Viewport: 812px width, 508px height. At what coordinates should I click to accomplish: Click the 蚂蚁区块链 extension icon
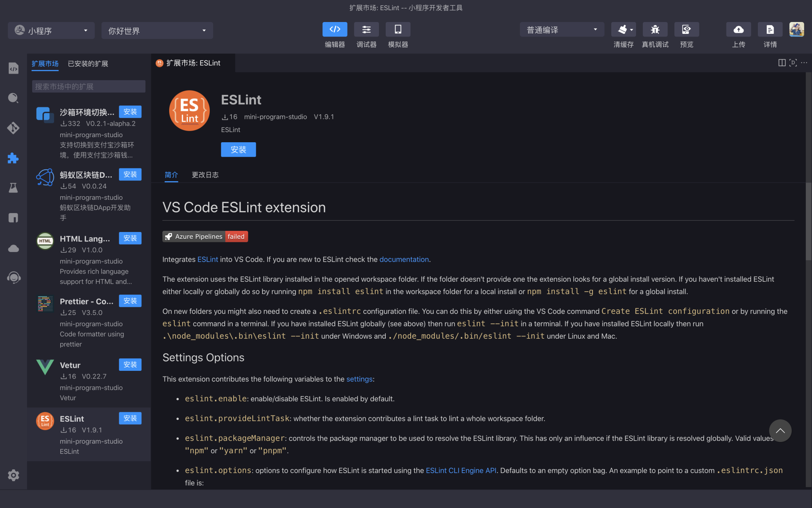click(x=45, y=177)
